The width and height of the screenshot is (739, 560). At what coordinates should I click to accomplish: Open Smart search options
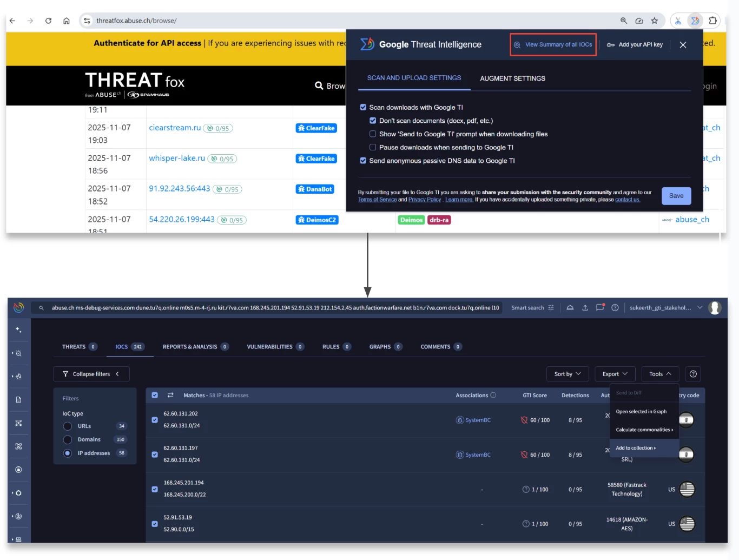pos(532,307)
